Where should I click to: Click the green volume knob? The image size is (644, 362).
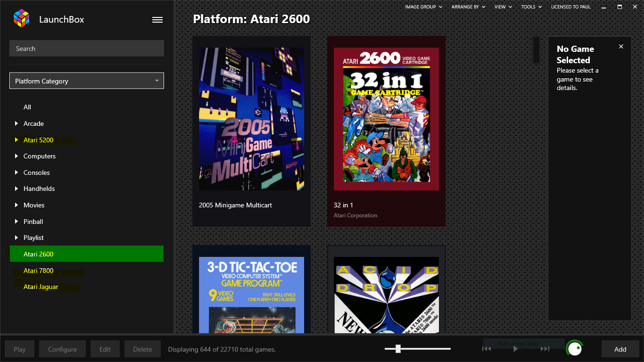point(574,349)
